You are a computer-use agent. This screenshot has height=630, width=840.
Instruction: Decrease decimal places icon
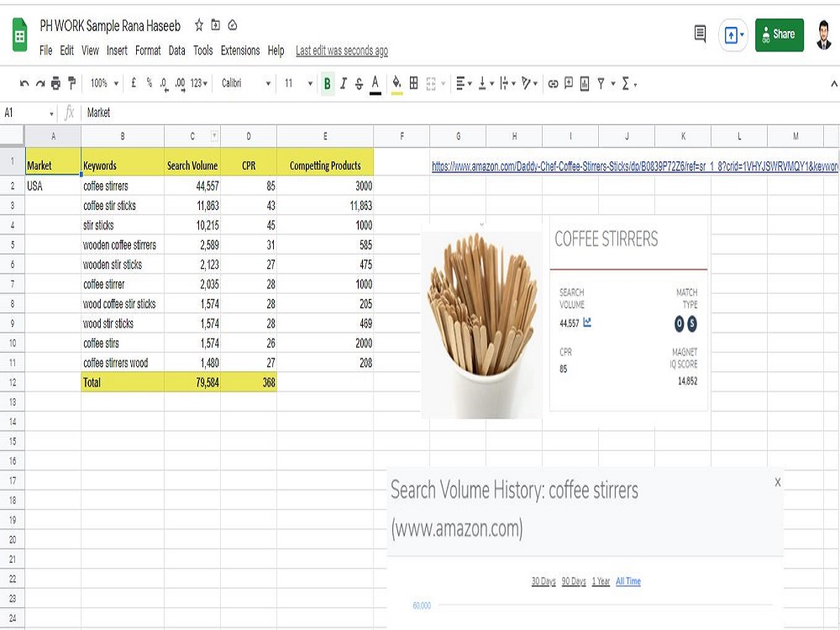pyautogui.click(x=164, y=84)
